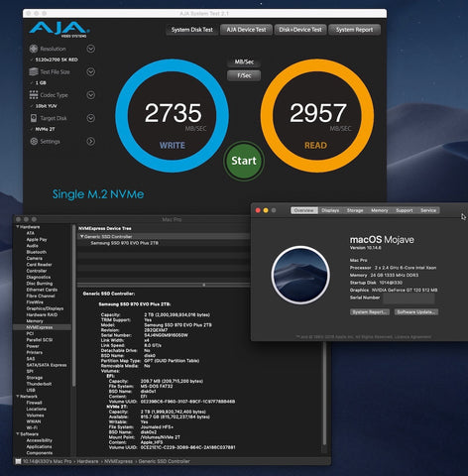Screen dimensions: 468x476
Task: Select the Memory tab in About This Mac
Action: 380,210
